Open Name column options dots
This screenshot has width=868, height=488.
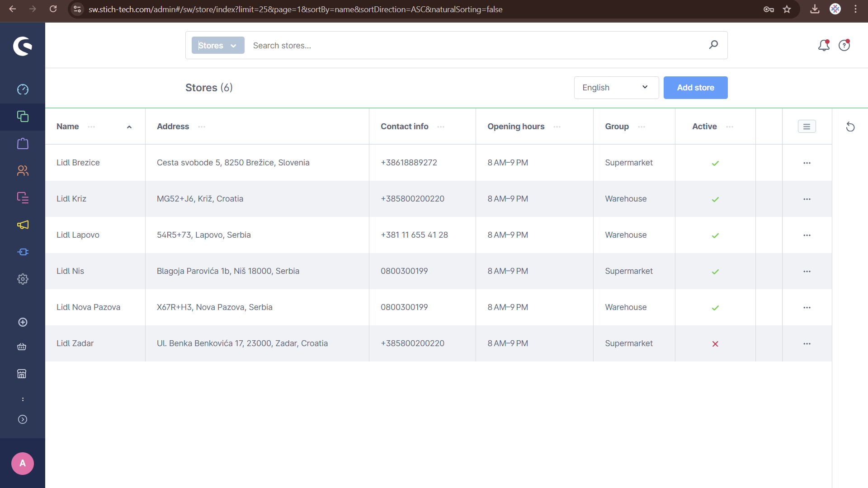pos(91,127)
